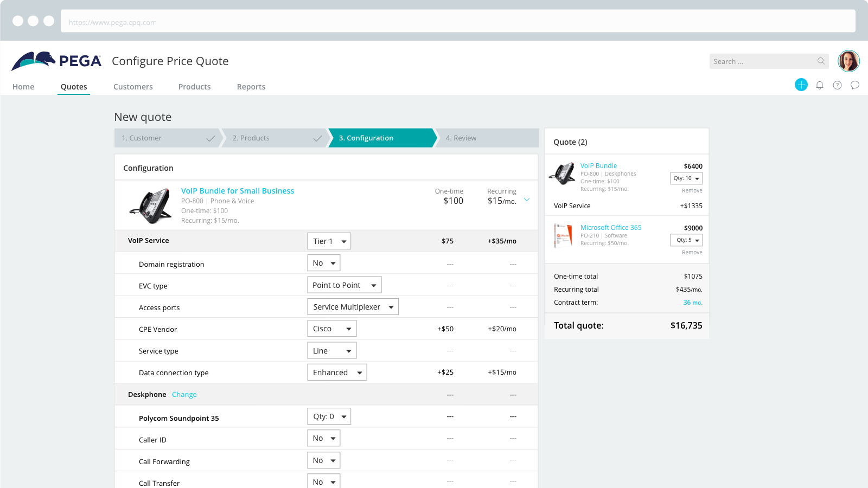This screenshot has width=868, height=488.
Task: Edit the 36 mo. contract term
Action: (x=693, y=303)
